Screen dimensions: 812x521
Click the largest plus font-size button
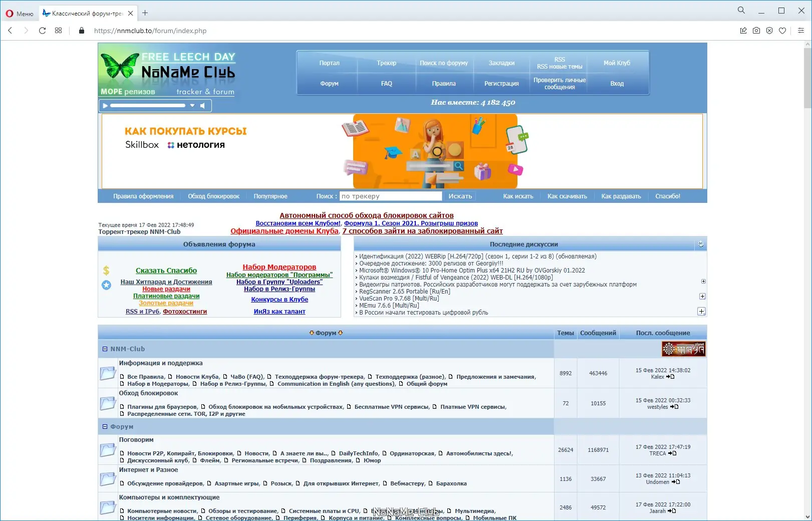[701, 312]
